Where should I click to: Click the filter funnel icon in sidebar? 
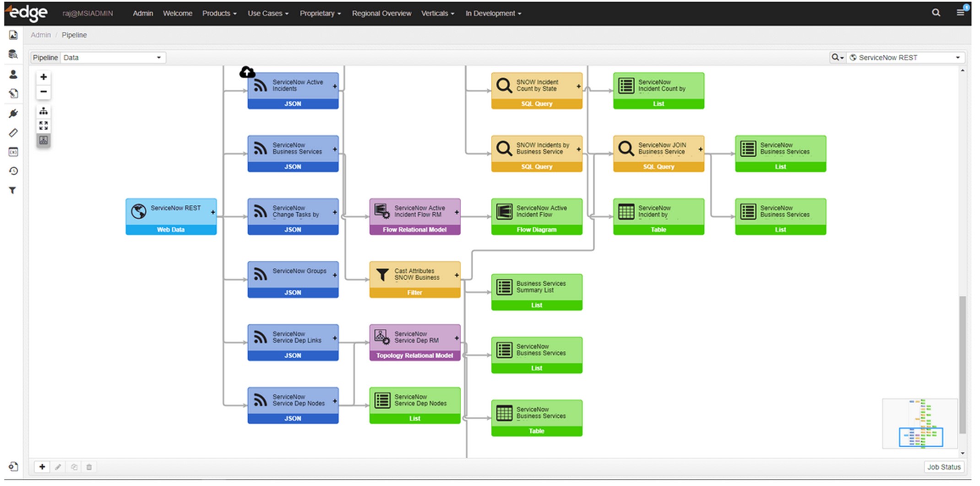pos(13,190)
